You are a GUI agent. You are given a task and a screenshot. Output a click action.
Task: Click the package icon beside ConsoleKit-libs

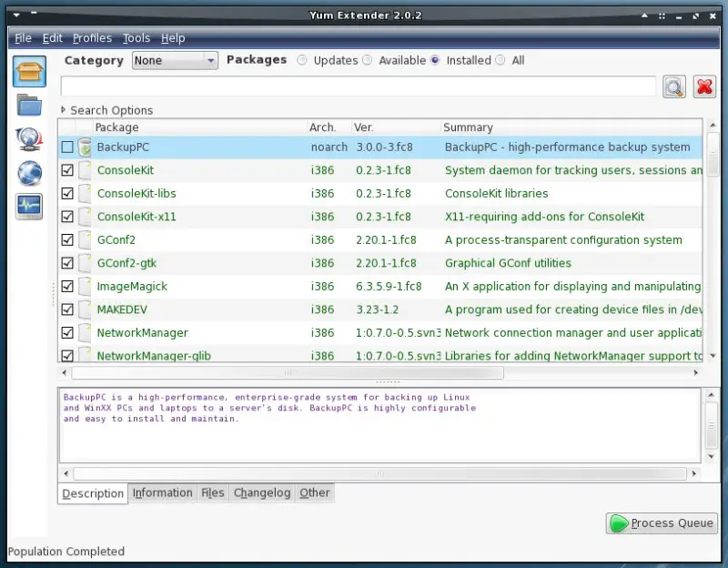85,193
